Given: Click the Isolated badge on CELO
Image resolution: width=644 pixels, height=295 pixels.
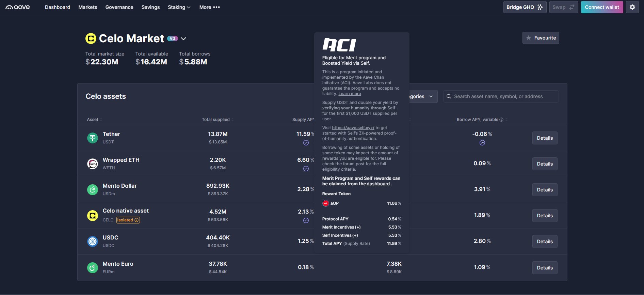Looking at the screenshot, I should pos(128,220).
